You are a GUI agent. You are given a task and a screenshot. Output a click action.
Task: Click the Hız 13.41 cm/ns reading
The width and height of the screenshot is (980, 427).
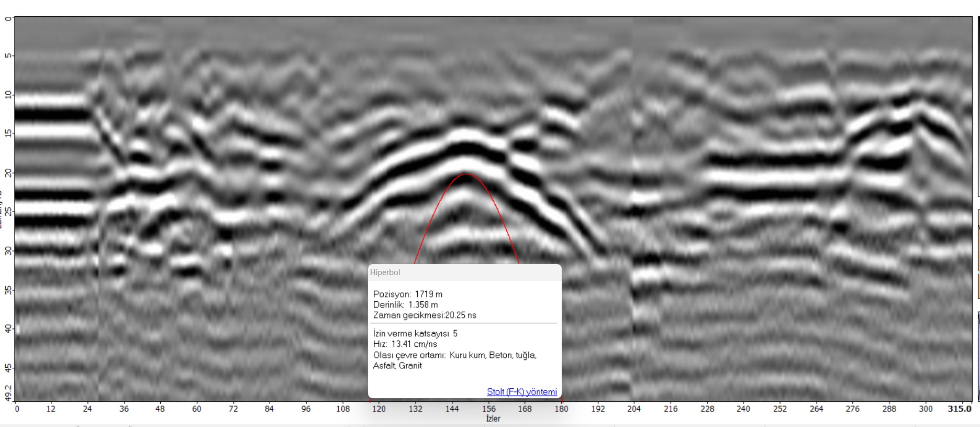tap(405, 344)
